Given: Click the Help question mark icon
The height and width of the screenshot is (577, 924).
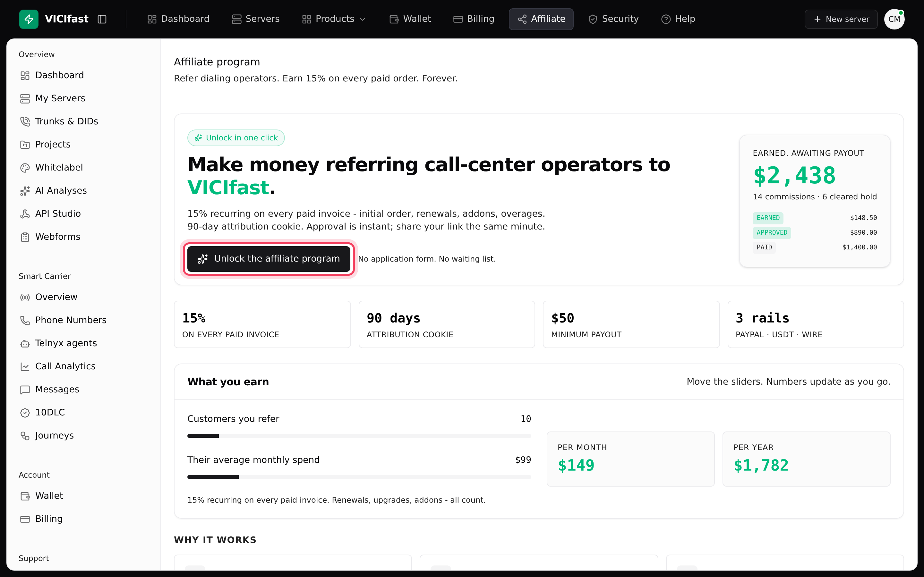Looking at the screenshot, I should click(x=665, y=19).
